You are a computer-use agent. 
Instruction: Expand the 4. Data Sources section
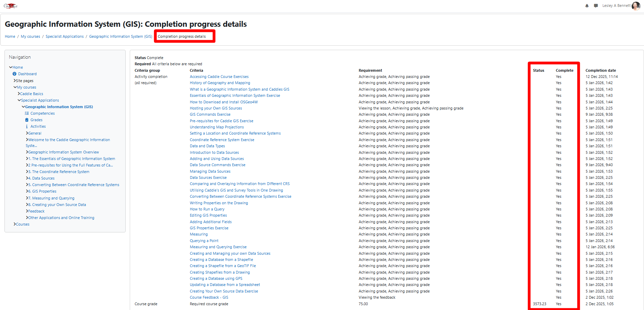[27, 178]
